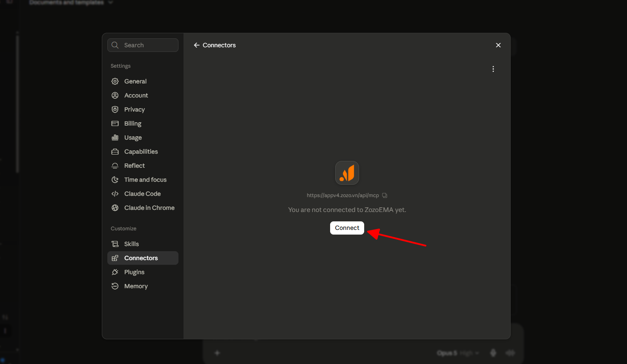This screenshot has width=627, height=364.
Task: Click the 'You are not connected' message
Action: [x=347, y=210]
